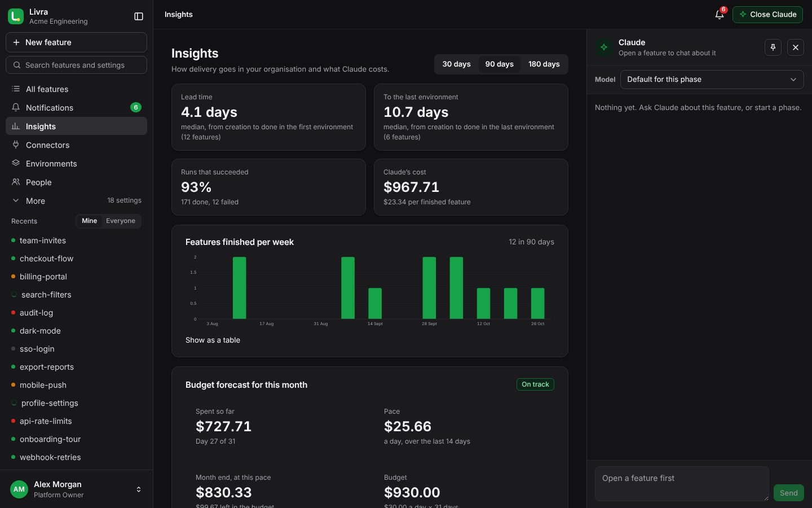Image resolution: width=812 pixels, height=508 pixels.
Task: Close the Claude panel with X
Action: 796,47
